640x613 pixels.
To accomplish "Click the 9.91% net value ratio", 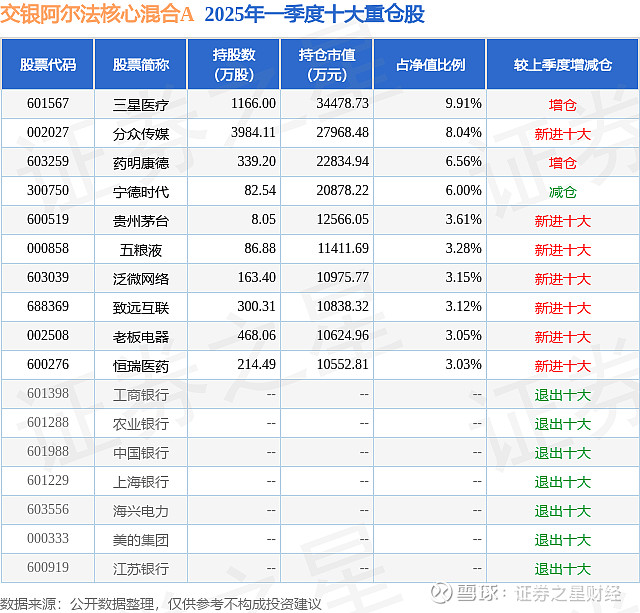I will pos(463,104).
